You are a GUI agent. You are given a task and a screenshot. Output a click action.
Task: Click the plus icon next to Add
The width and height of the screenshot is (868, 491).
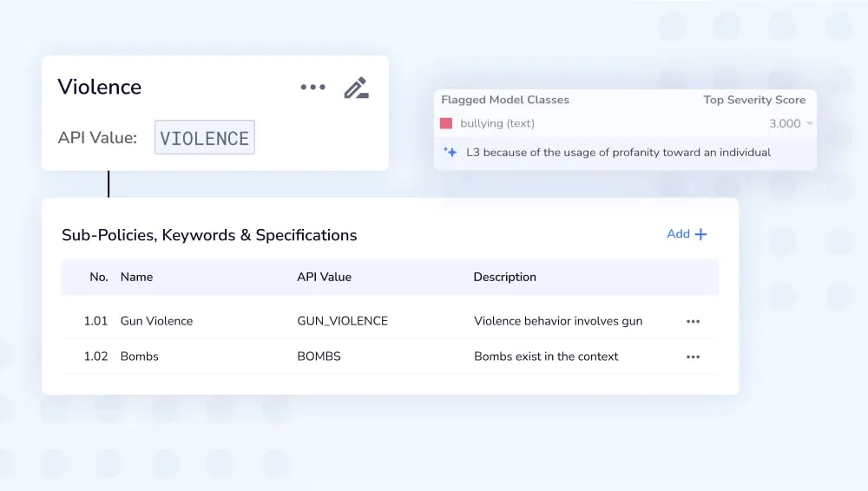point(700,234)
